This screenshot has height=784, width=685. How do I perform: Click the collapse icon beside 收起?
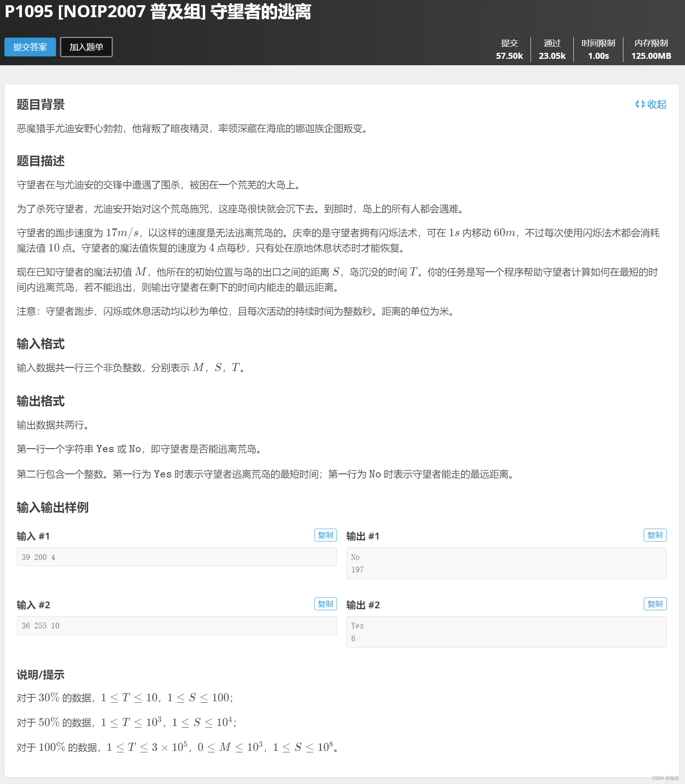[640, 104]
